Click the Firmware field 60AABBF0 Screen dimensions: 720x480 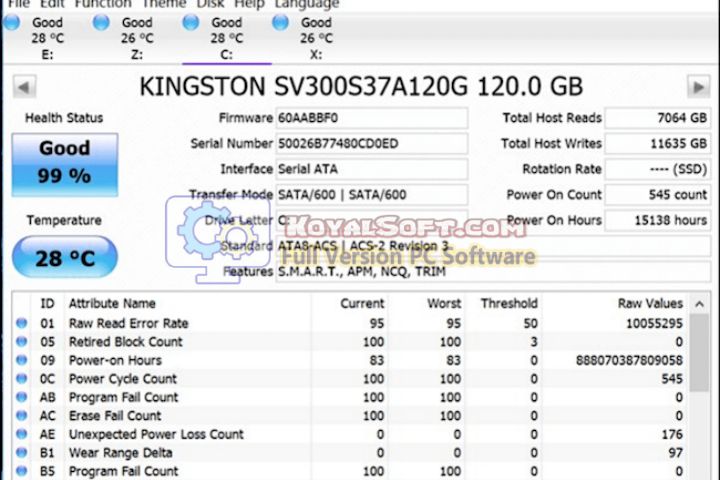371,118
